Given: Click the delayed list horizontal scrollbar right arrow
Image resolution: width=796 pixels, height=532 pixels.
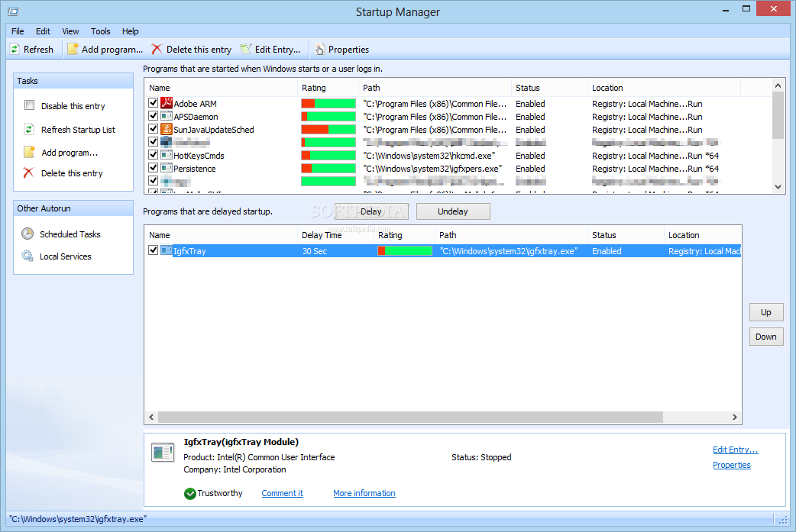Looking at the screenshot, I should [x=735, y=417].
